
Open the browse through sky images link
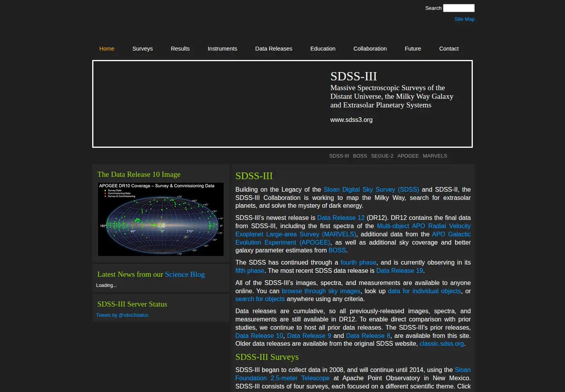(x=321, y=291)
